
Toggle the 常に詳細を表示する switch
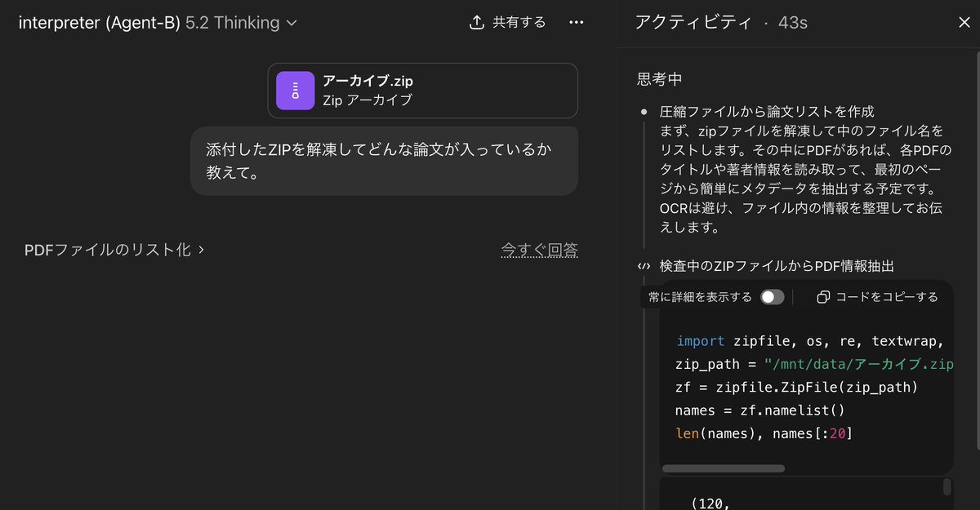click(771, 297)
